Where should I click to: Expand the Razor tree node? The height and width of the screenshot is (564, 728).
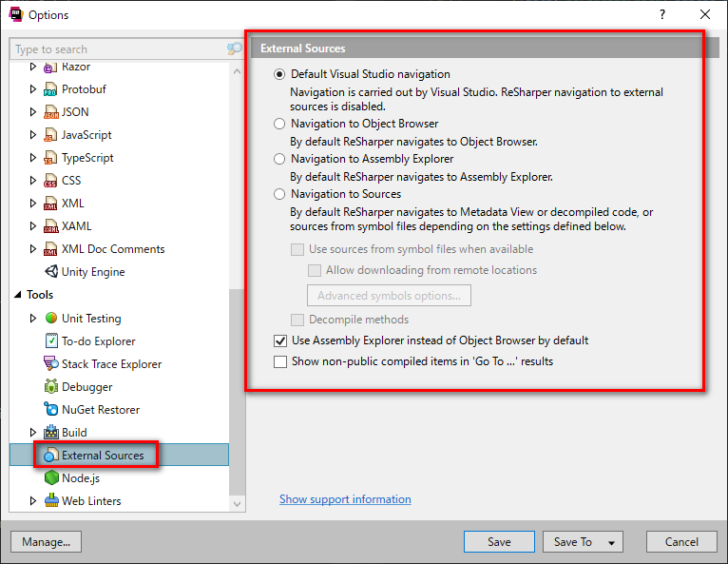pos(32,67)
